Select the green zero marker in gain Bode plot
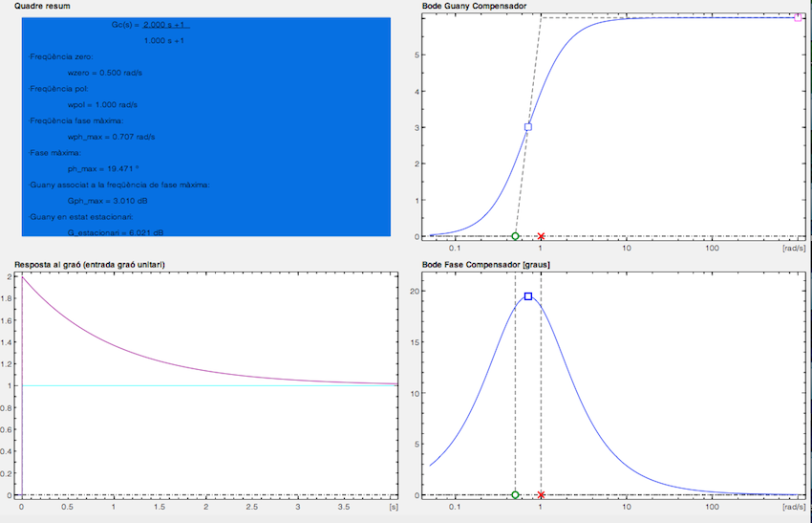Screen dimensions: 812x523 click(515, 236)
